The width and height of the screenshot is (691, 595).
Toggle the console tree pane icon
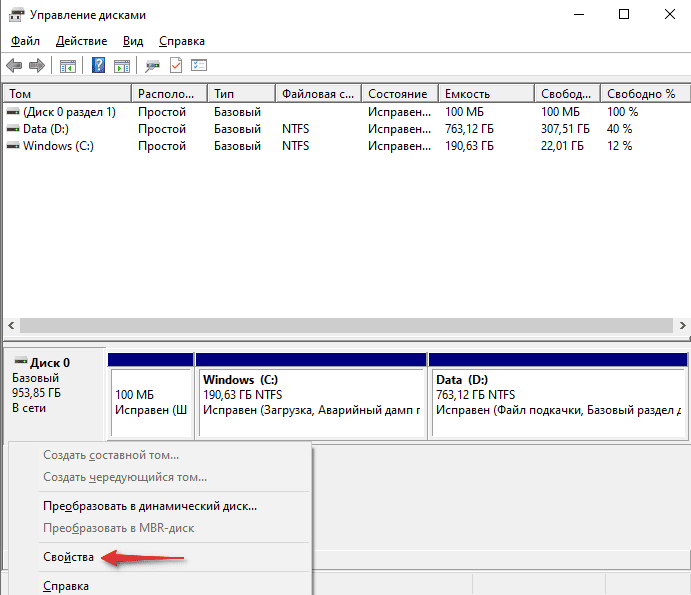tap(68, 66)
